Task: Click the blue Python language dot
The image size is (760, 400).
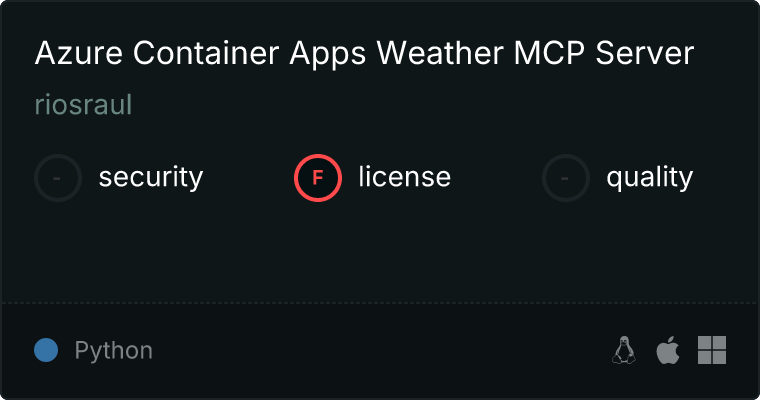Action: pyautogui.click(x=46, y=350)
